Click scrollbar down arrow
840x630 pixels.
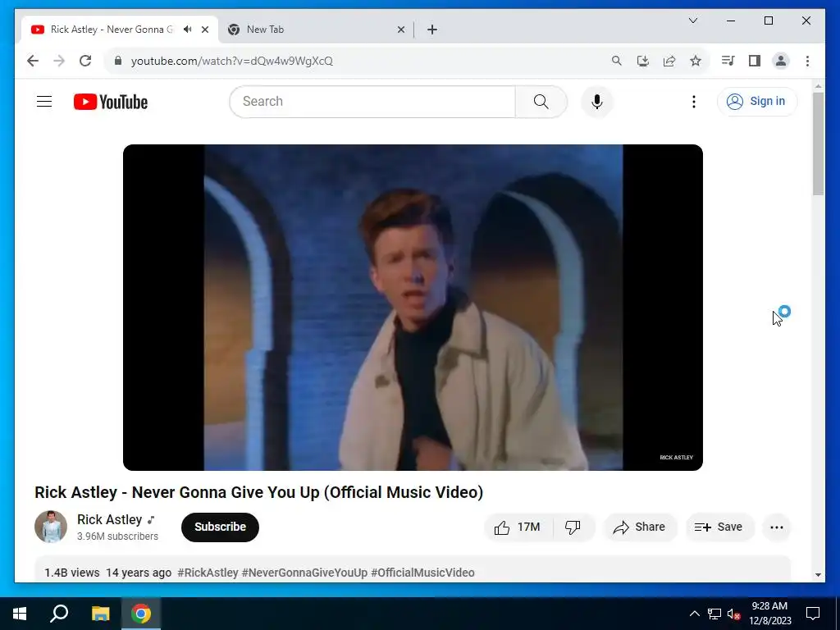[818, 575]
